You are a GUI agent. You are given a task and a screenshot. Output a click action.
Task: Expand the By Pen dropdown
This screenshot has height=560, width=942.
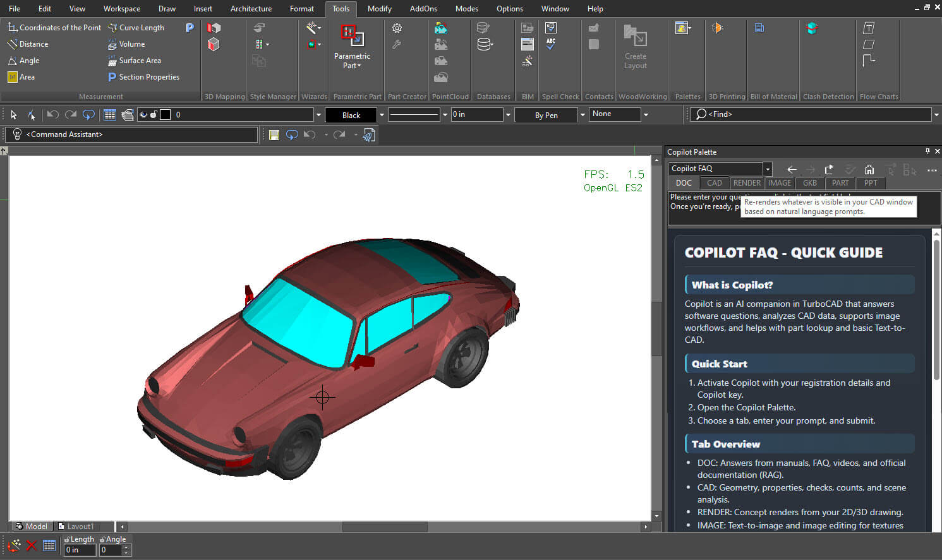pos(582,115)
